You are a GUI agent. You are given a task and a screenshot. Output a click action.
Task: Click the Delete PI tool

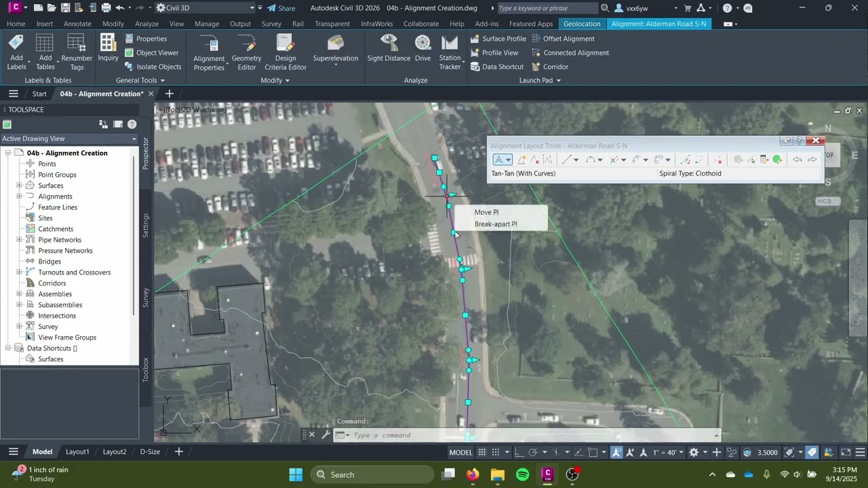click(534, 160)
